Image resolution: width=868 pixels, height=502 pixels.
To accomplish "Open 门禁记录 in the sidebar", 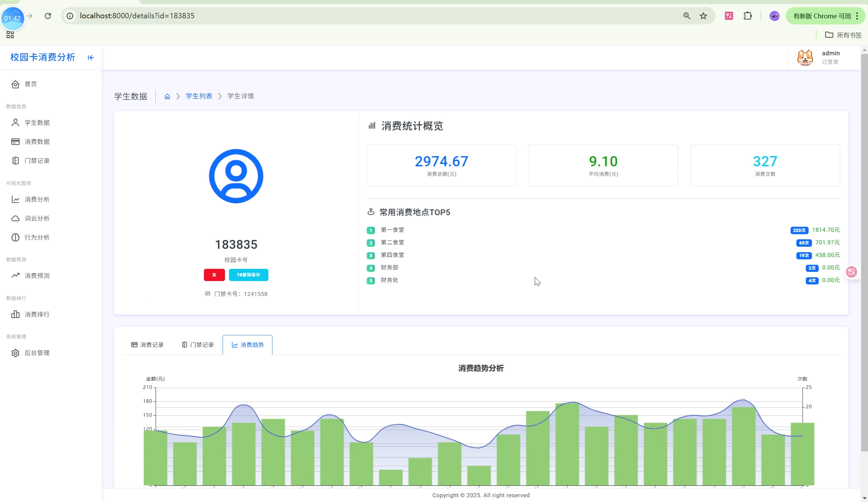I will pos(37,161).
